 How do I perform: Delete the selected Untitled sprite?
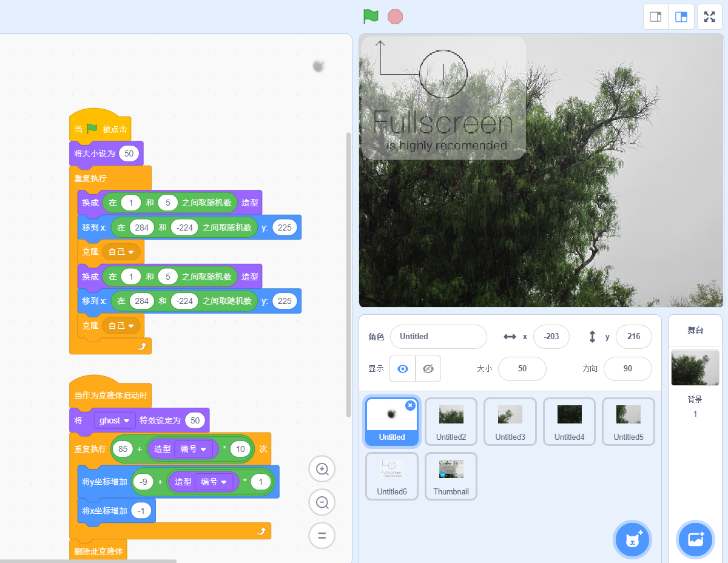click(x=410, y=405)
